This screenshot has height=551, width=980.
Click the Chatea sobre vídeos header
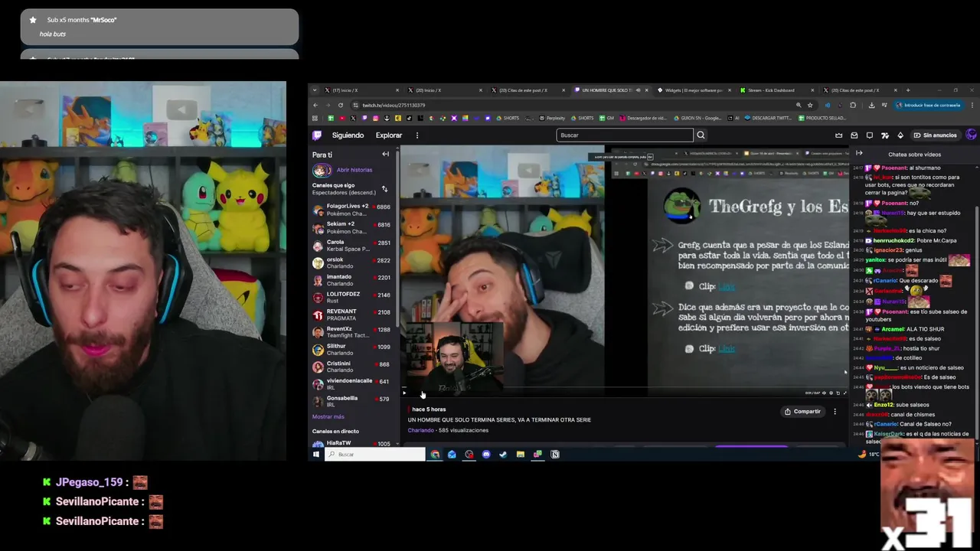[x=914, y=155]
